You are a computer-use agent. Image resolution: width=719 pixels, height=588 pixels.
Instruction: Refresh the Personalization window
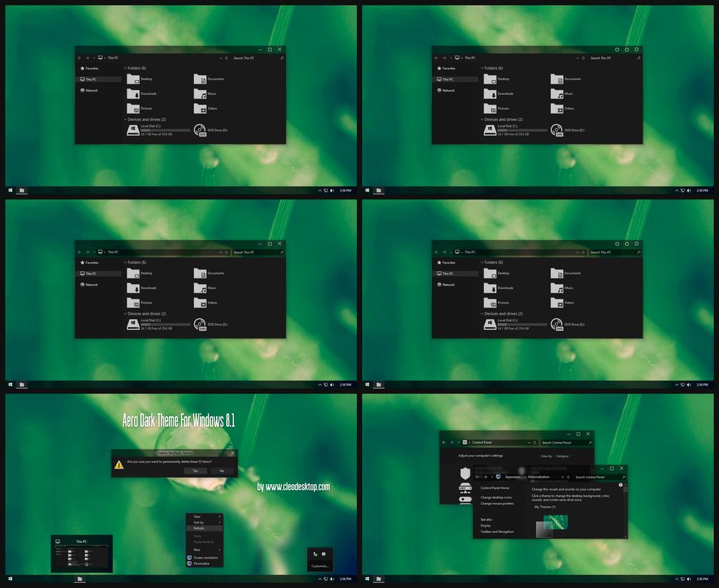pyautogui.click(x=569, y=477)
